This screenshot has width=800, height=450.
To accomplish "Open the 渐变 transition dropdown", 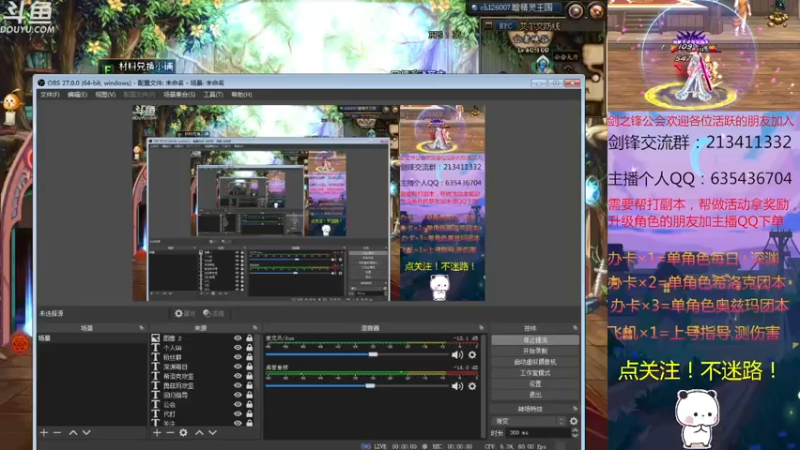I will pyautogui.click(x=530, y=421).
